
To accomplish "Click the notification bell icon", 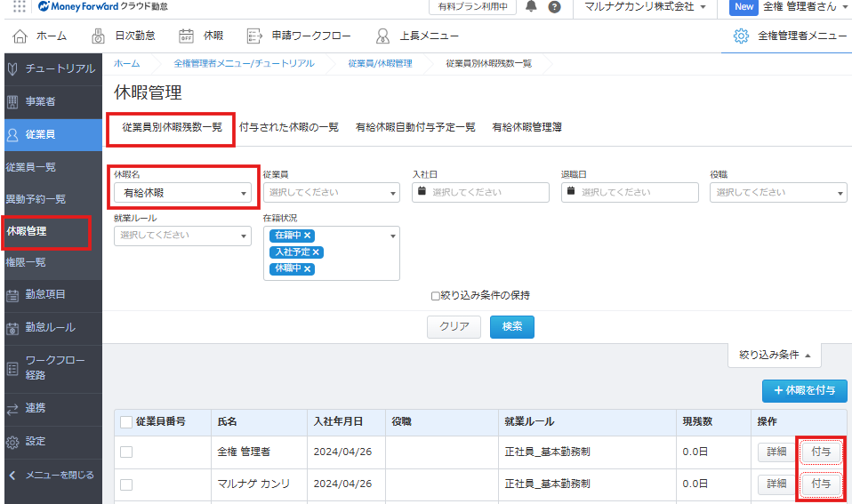I will 532,7.
